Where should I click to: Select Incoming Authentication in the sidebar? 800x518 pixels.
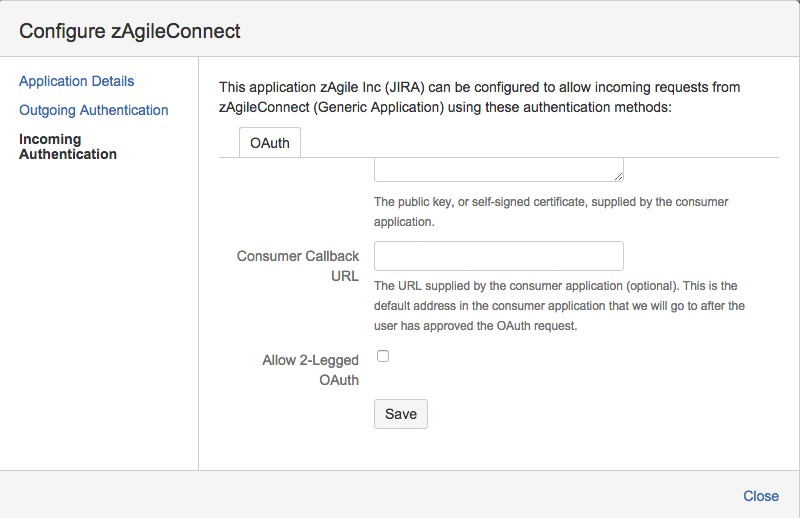pos(68,146)
